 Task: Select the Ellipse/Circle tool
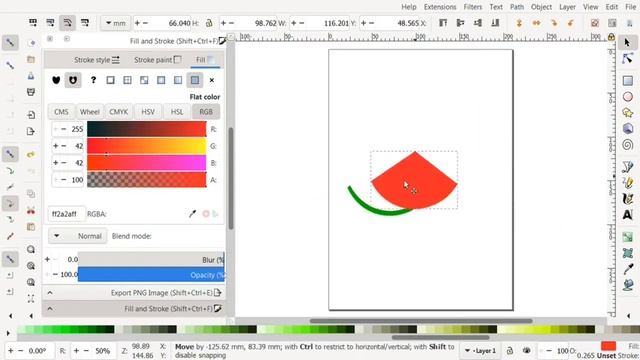tap(628, 97)
